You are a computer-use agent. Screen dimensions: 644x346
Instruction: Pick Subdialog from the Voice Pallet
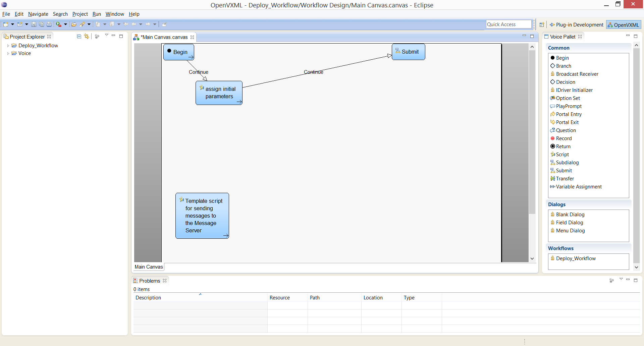(565, 163)
